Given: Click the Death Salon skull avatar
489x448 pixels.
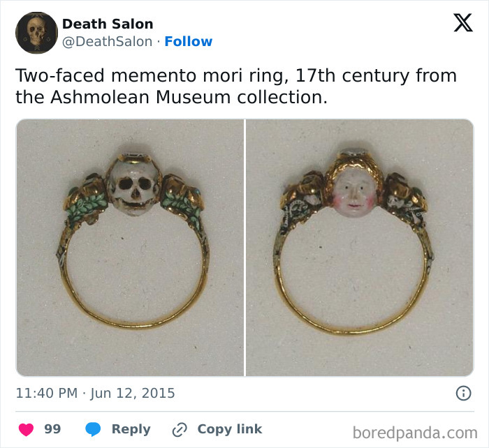Looking at the screenshot, I should pyautogui.click(x=36, y=33).
